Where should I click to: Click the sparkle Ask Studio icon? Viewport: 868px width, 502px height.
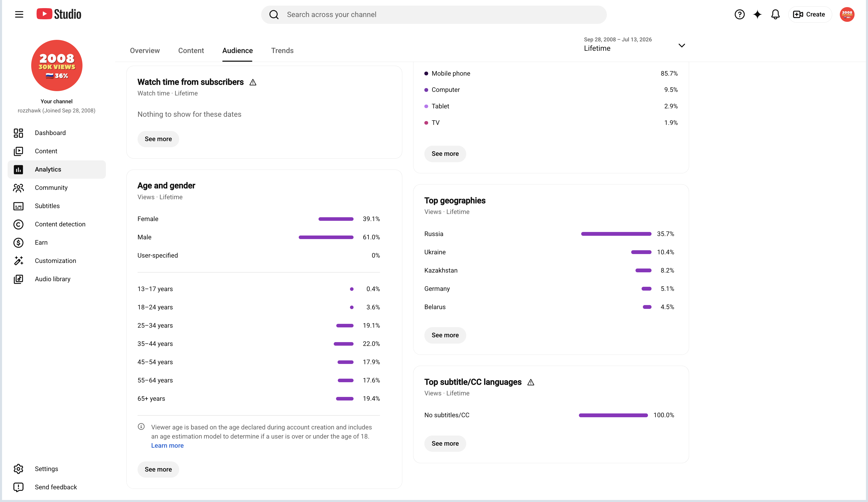[x=757, y=14]
